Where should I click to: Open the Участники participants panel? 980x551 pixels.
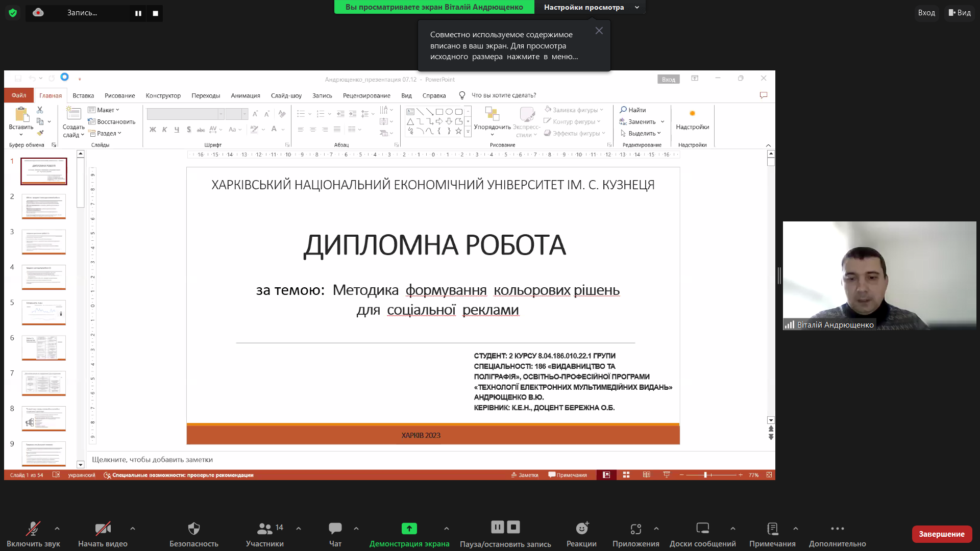tap(264, 534)
